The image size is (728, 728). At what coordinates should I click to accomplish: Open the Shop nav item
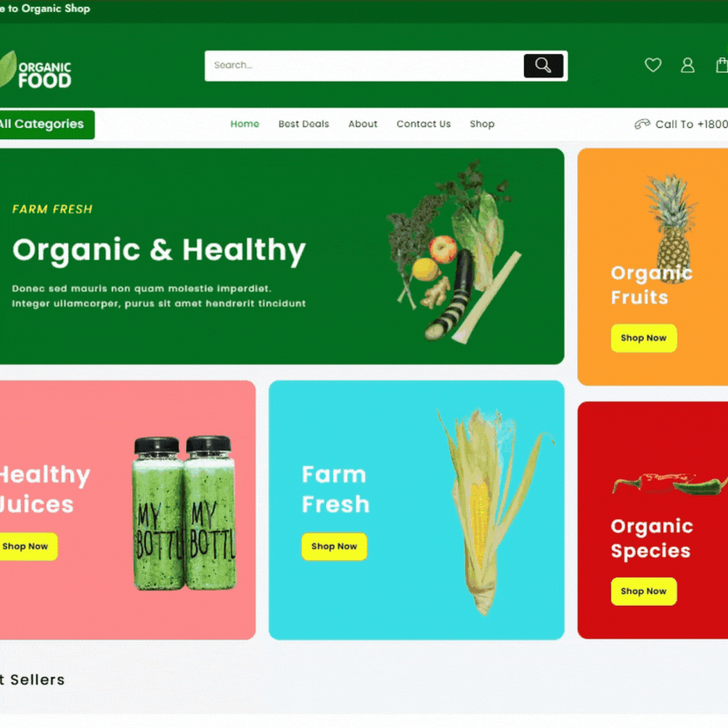482,124
